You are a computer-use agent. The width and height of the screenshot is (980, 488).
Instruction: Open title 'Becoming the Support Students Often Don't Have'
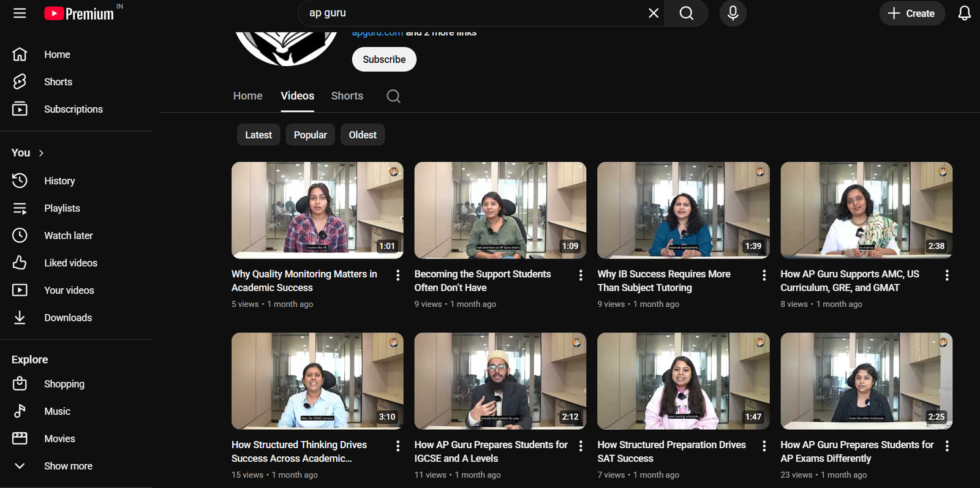point(483,281)
